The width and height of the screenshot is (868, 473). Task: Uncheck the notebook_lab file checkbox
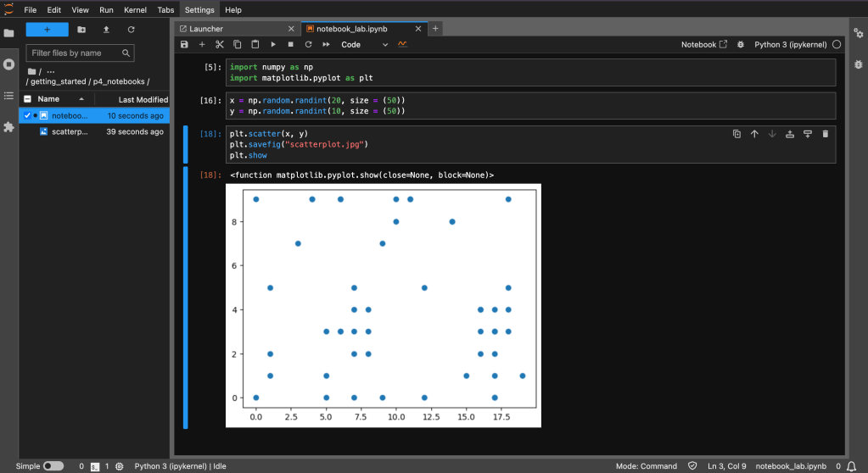click(28, 115)
